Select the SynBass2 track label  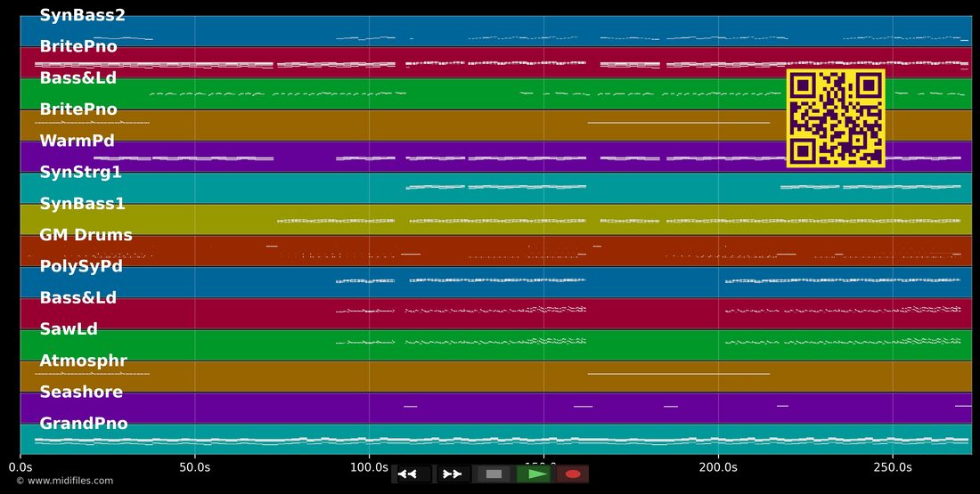[83, 15]
